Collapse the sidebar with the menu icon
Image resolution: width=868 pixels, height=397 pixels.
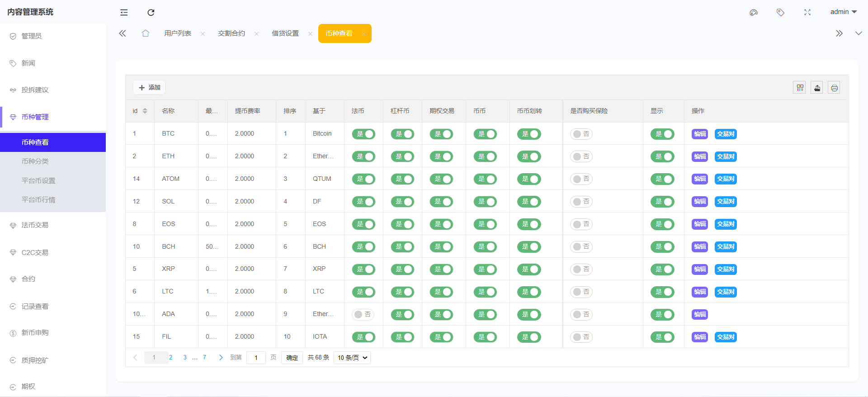[x=124, y=12]
